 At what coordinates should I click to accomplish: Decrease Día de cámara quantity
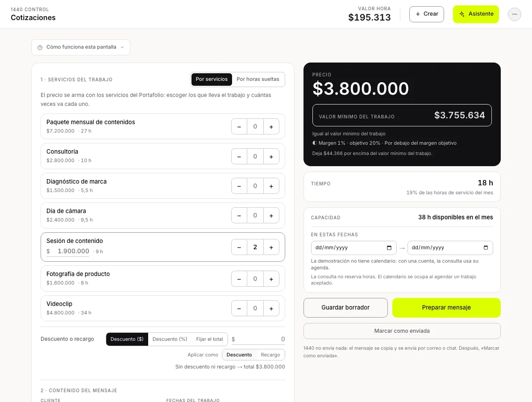point(239,216)
